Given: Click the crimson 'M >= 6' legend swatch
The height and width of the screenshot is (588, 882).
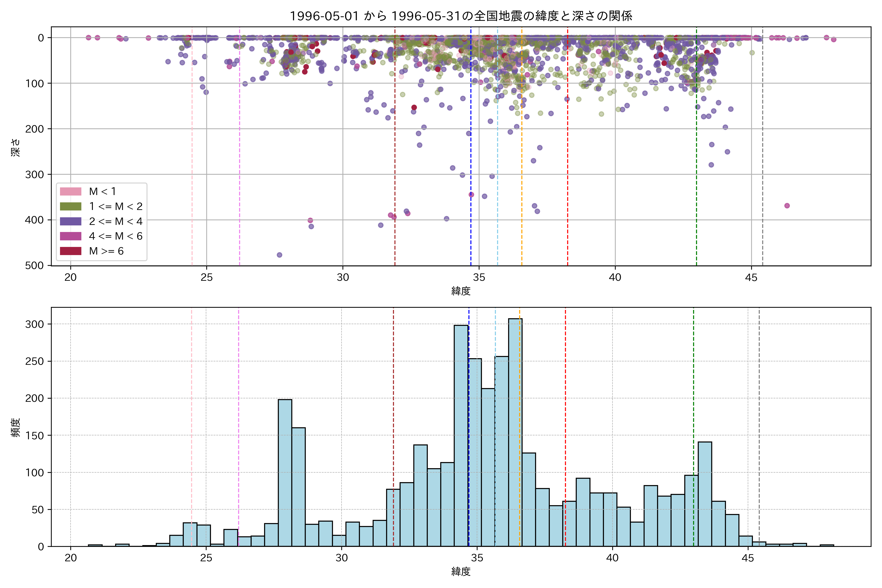Looking at the screenshot, I should tap(71, 251).
